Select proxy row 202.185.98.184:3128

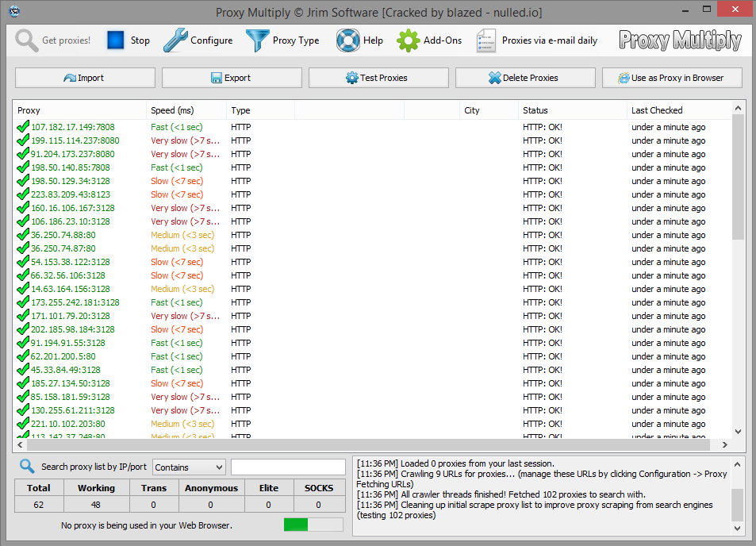pos(372,329)
